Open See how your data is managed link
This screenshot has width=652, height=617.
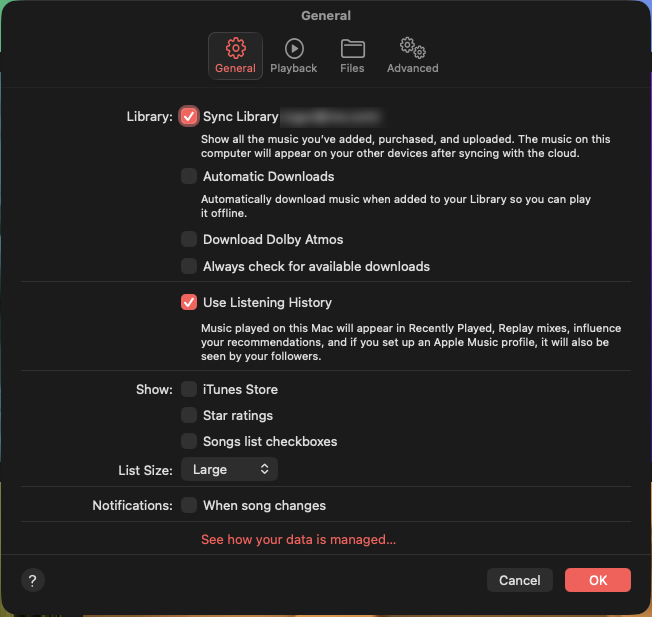tap(298, 540)
